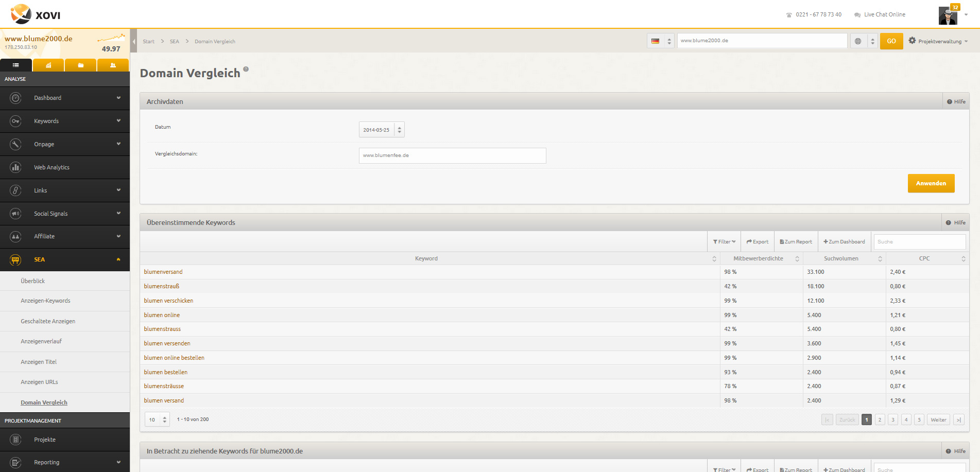Click Hilfe in Übereinstimmende Keywords panel
The image size is (980, 472).
coord(956,223)
